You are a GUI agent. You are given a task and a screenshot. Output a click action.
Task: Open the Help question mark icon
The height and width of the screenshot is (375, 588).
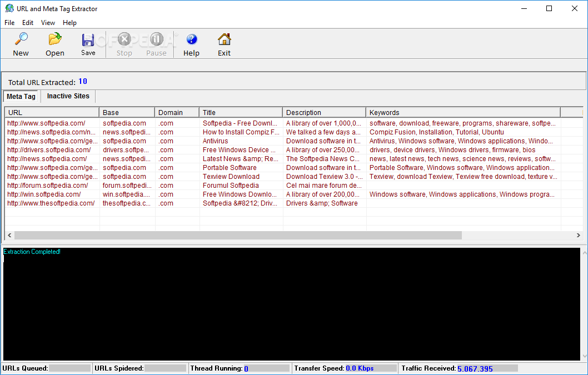tap(191, 39)
